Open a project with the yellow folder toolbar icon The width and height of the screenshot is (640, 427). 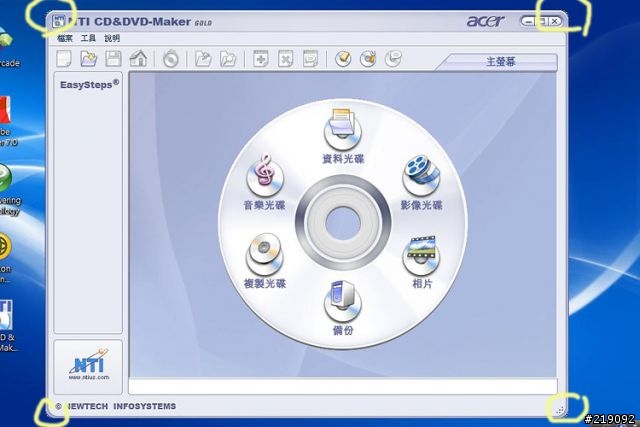point(88,59)
